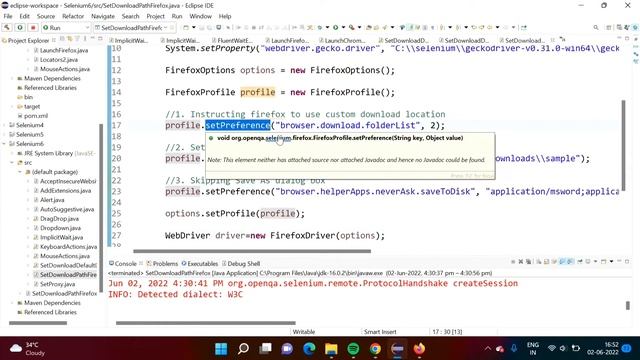Open the Project menu
This screenshot has width=640, height=360.
(x=155, y=16)
